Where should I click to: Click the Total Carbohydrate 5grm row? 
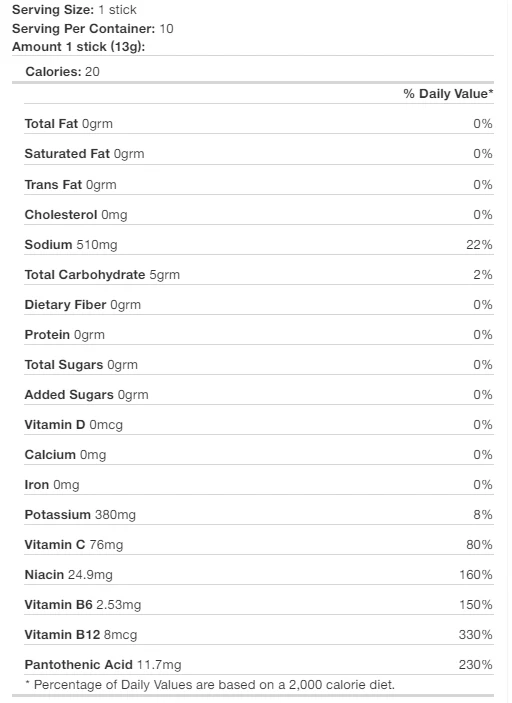coord(259,274)
